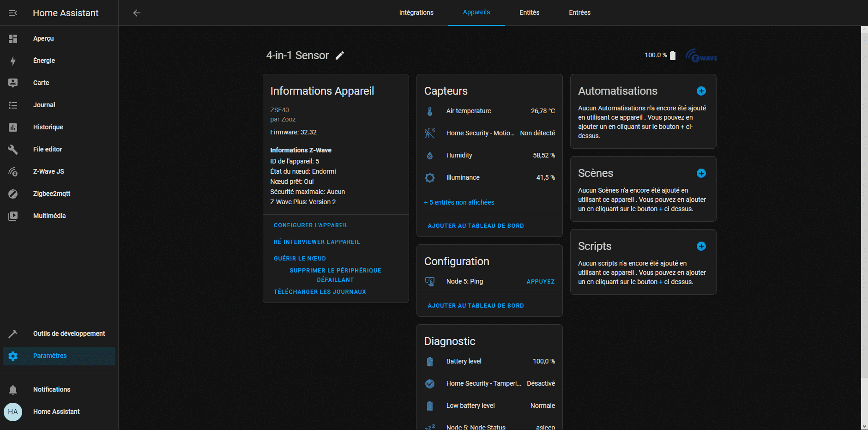
Task: Open Home Security Tampering Désactivé
Action: click(489, 383)
